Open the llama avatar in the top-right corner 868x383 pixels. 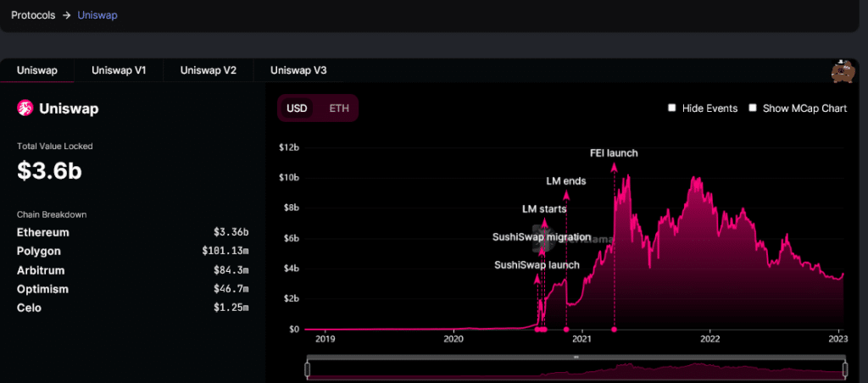[x=843, y=71]
